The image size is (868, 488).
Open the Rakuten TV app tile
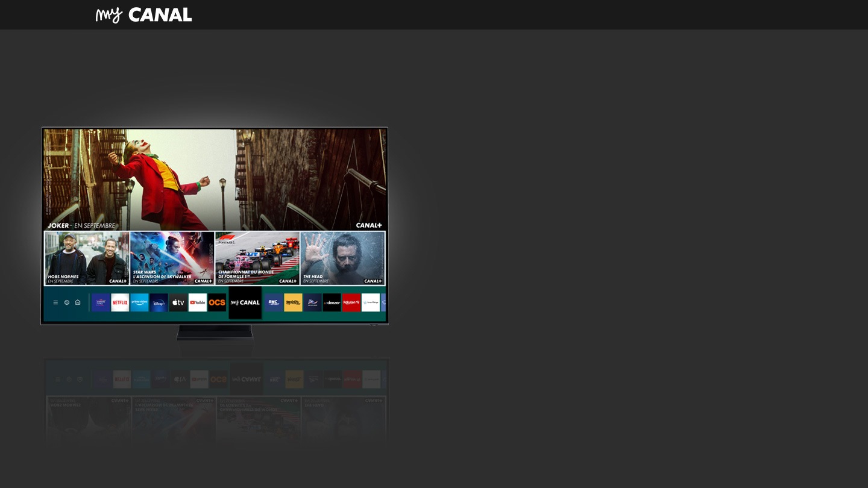coord(351,302)
